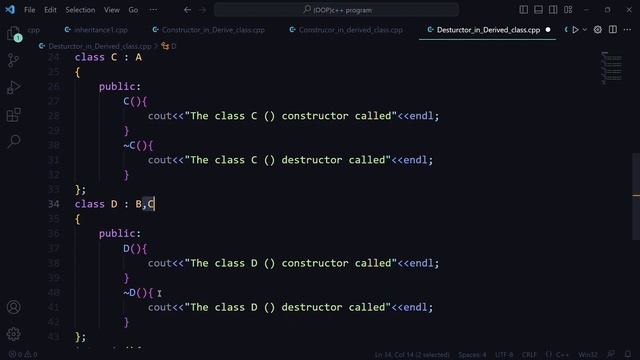Open more editor actions ellipsis

pos(627,29)
